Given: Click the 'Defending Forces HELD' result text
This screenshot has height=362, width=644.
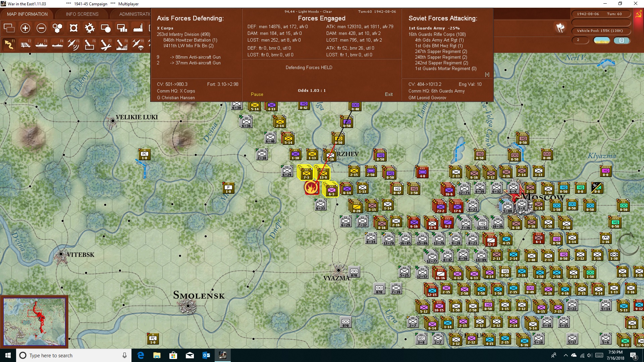Looking at the screenshot, I should pyautogui.click(x=309, y=67).
